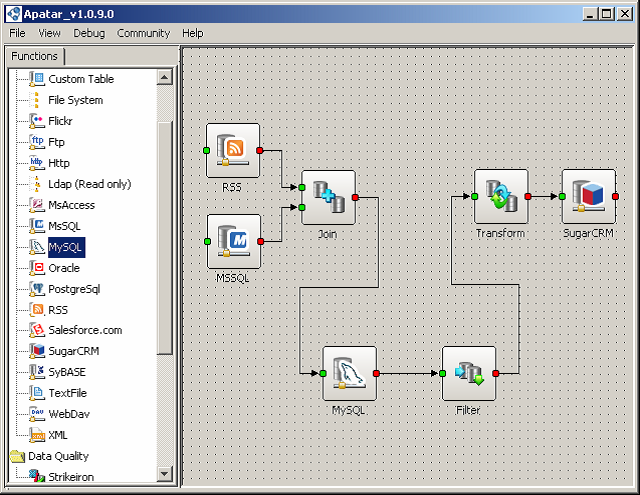This screenshot has height=495, width=640.
Task: Click the Apatar application icon in title bar
Action: pyautogui.click(x=13, y=14)
